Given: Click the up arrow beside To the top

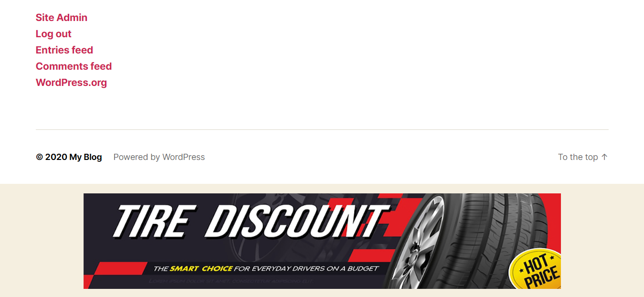Looking at the screenshot, I should coord(604,157).
